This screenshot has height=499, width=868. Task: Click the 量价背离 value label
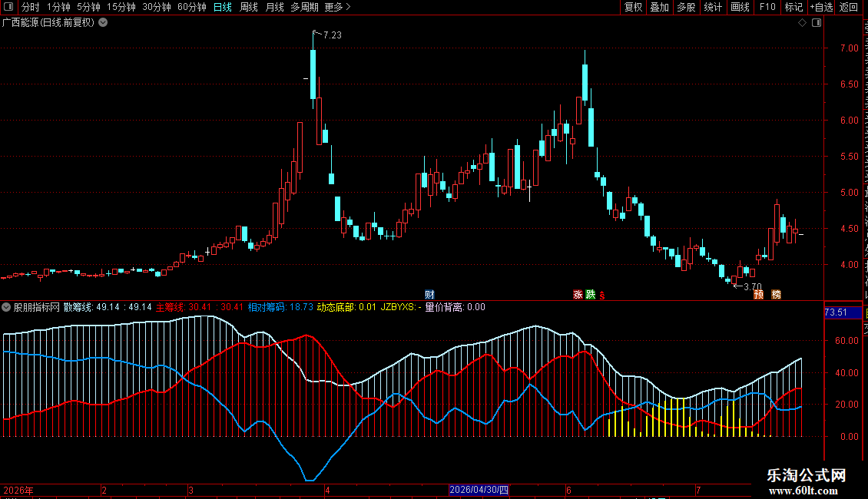[455, 307]
